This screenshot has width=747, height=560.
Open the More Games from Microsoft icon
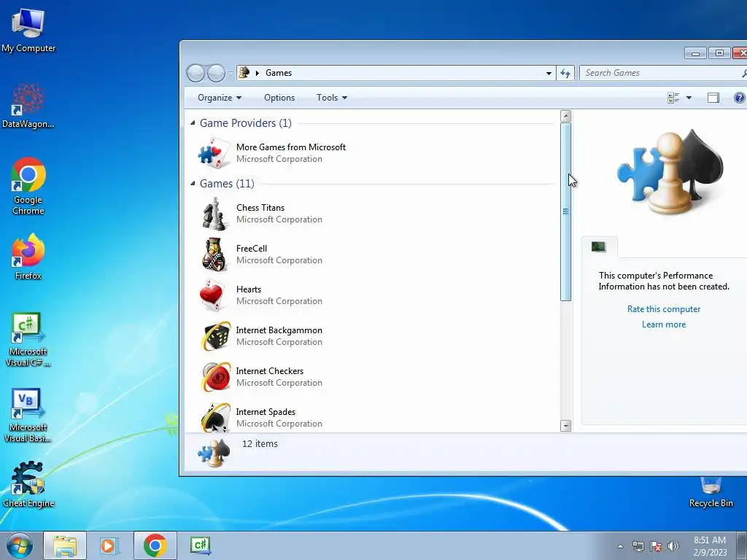coord(214,153)
